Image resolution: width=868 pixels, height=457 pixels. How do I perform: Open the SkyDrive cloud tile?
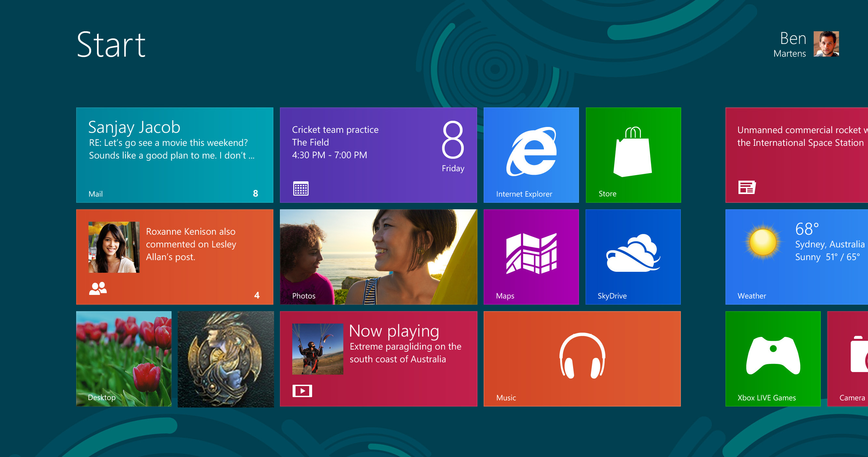tap(633, 257)
